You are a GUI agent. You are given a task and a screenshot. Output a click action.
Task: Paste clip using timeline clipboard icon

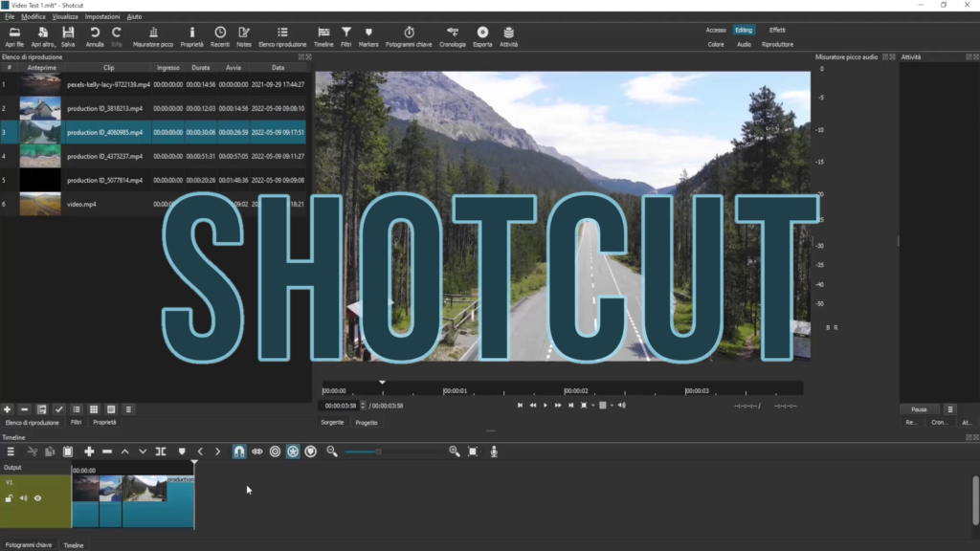(68, 452)
